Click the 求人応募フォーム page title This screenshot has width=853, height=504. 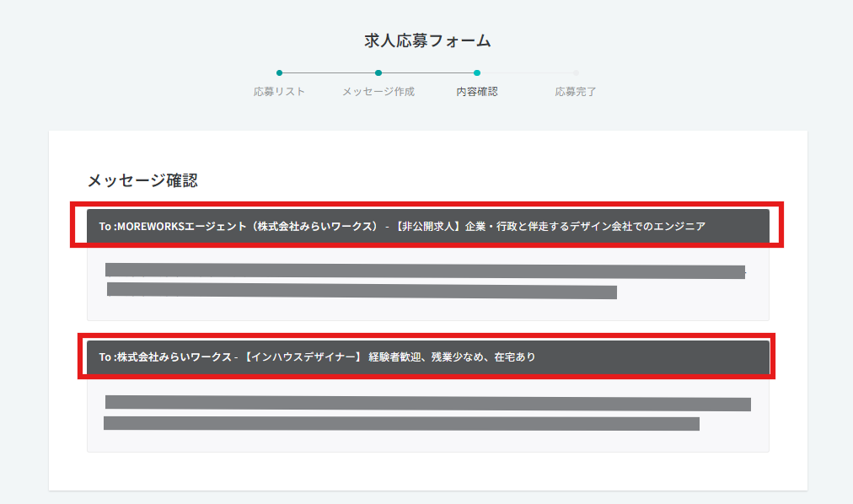click(427, 40)
